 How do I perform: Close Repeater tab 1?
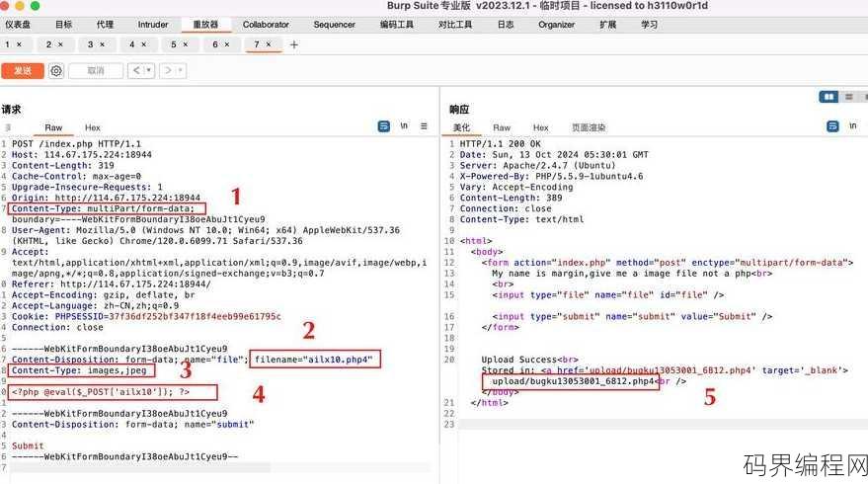pyautogui.click(x=20, y=44)
